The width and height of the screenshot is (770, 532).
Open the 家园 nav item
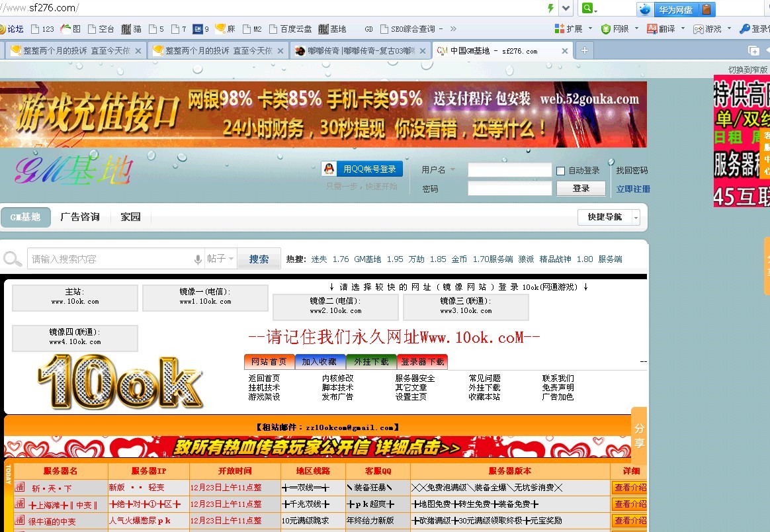tap(130, 217)
